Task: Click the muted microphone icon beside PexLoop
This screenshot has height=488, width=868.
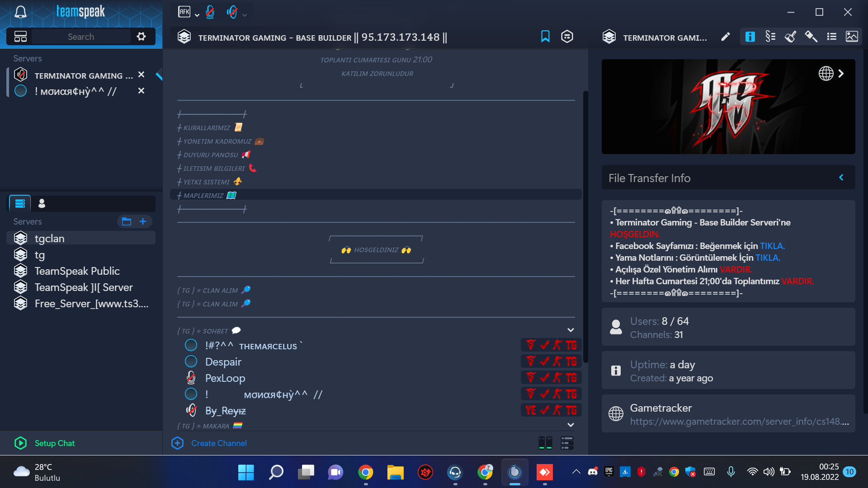Action: (x=191, y=378)
